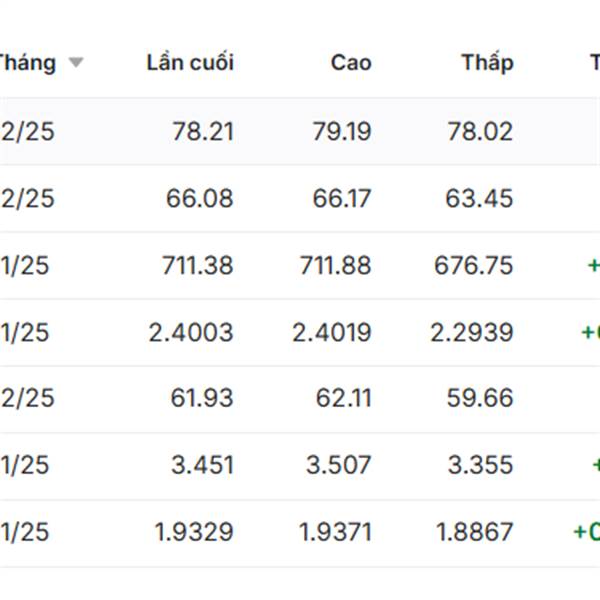600x600 pixels.
Task: Click the last price 711.38
Action: (x=197, y=265)
